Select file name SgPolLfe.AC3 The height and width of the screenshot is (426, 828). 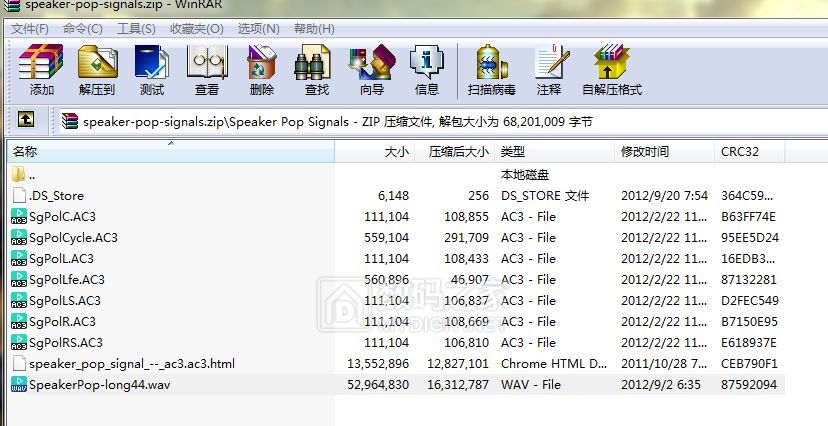click(x=67, y=280)
